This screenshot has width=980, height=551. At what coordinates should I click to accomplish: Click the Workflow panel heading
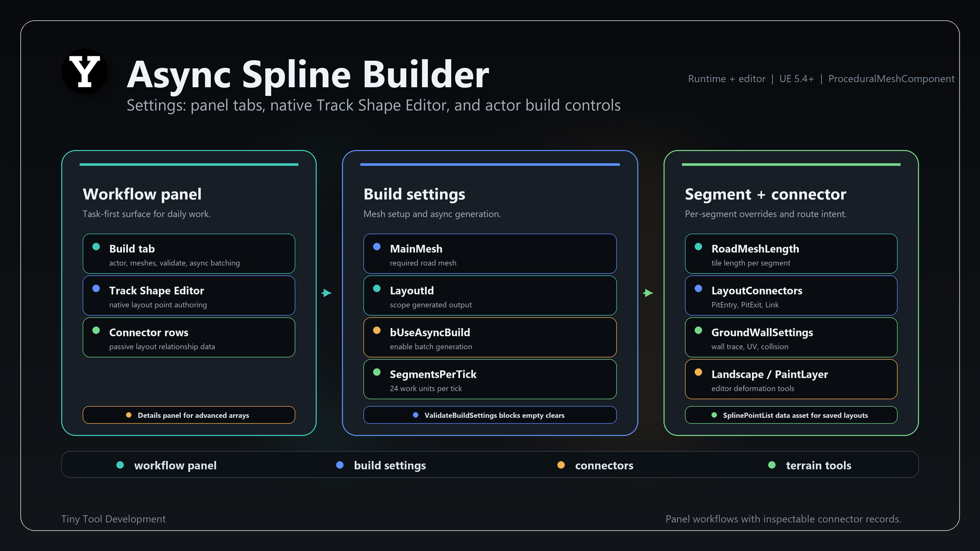point(142,194)
